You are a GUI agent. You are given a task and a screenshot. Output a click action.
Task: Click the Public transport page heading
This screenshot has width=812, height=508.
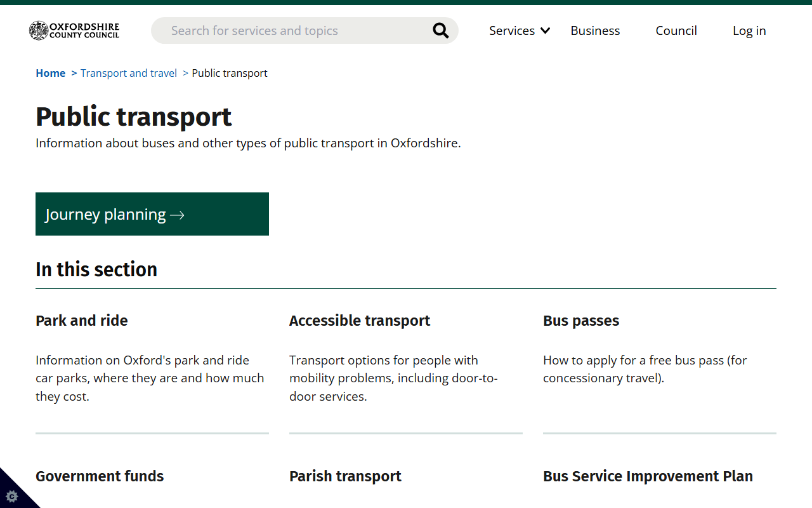[134, 117]
